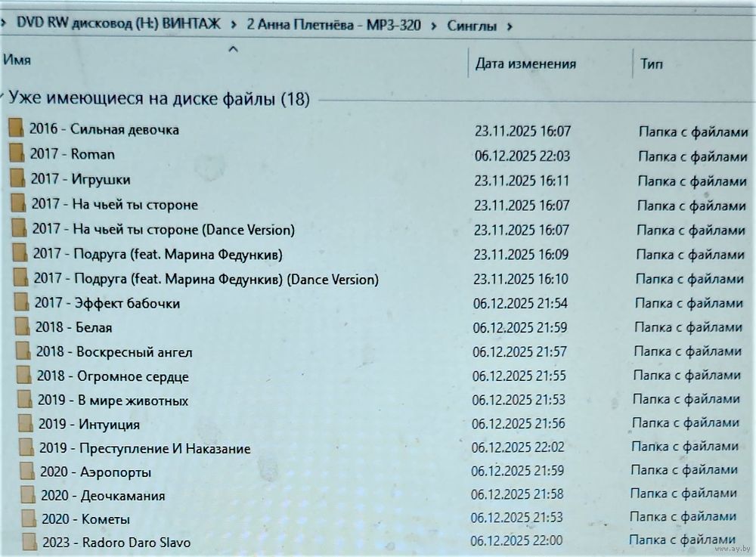Select folder icon for 2023 - Radoro Daro Slavo
This screenshot has height=557, width=756.
click(29, 542)
